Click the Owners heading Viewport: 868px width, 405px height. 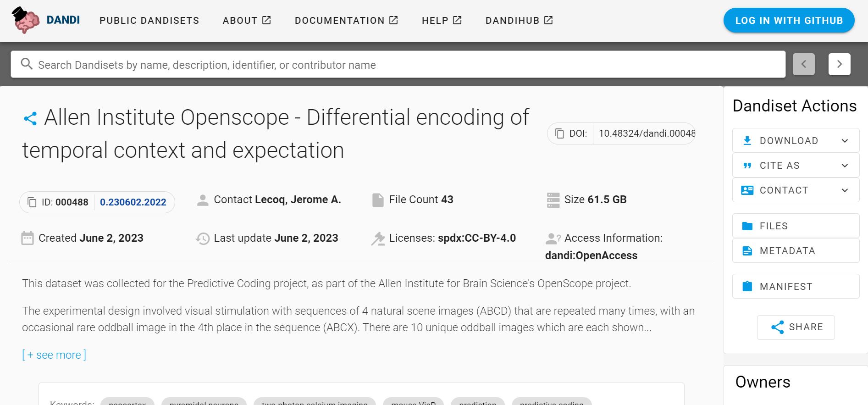(763, 382)
